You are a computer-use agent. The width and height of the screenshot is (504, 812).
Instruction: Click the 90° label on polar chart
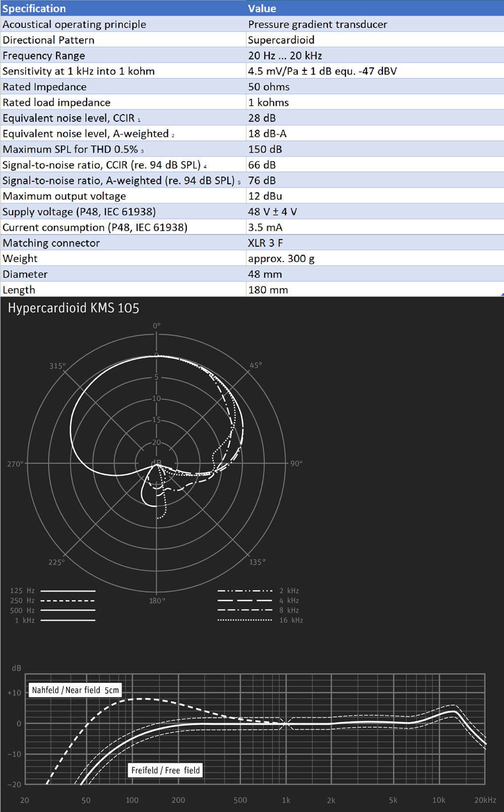(296, 463)
